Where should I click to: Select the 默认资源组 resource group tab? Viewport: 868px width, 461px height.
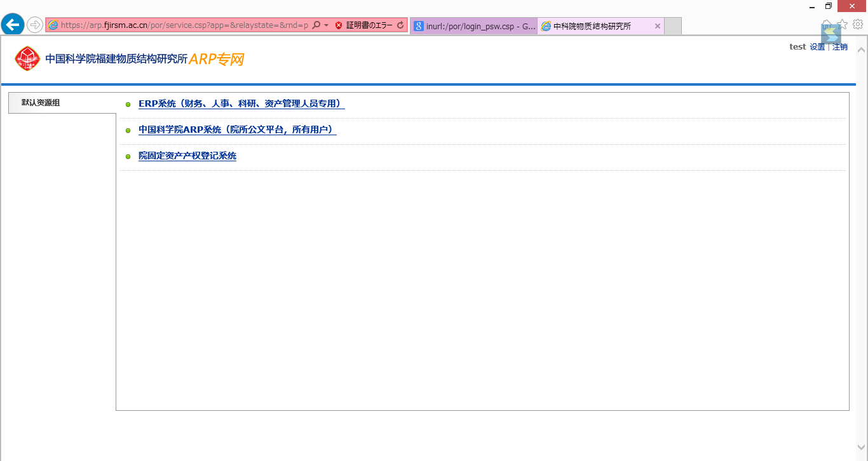coord(62,103)
